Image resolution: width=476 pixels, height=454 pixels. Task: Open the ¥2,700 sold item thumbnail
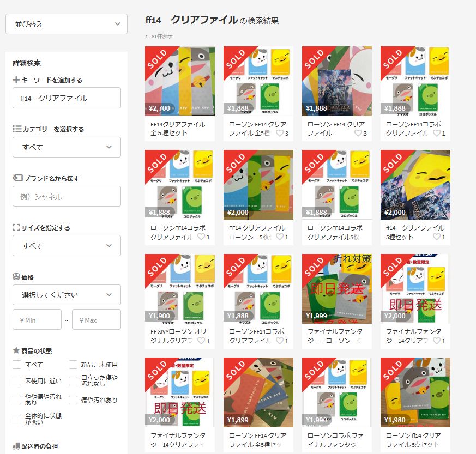180,81
